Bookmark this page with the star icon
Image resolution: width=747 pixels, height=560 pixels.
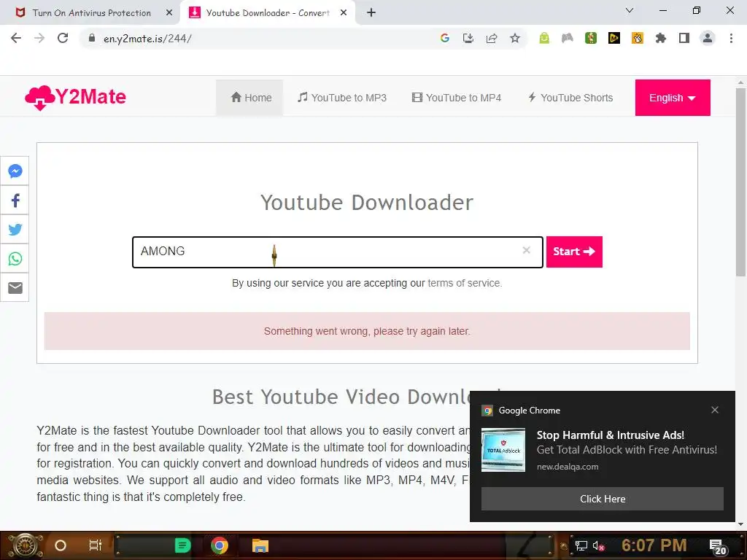515,38
